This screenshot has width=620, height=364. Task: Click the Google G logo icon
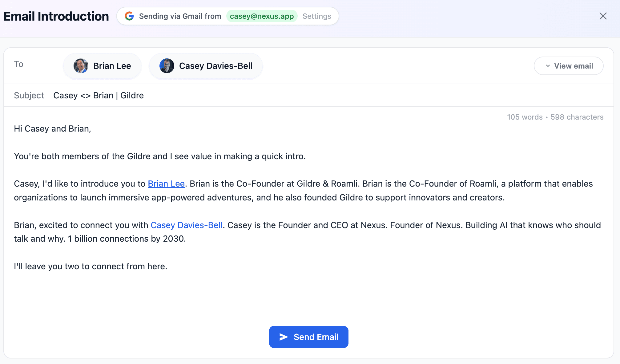[x=129, y=16]
